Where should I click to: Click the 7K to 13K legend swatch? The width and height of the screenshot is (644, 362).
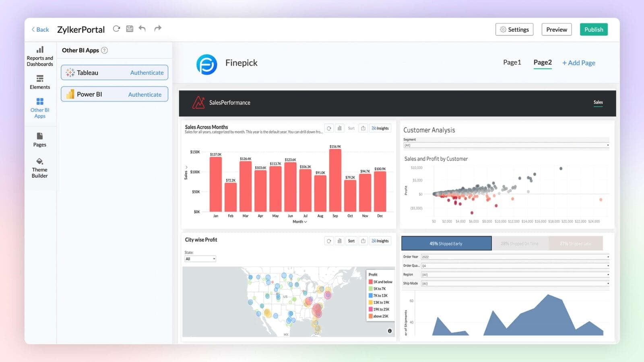pyautogui.click(x=371, y=296)
